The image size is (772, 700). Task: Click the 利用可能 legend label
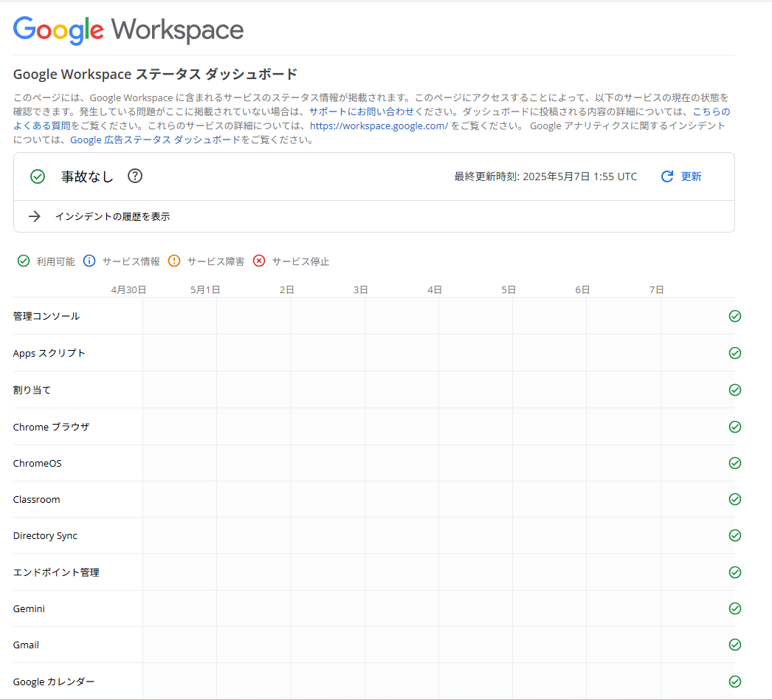[x=55, y=261]
